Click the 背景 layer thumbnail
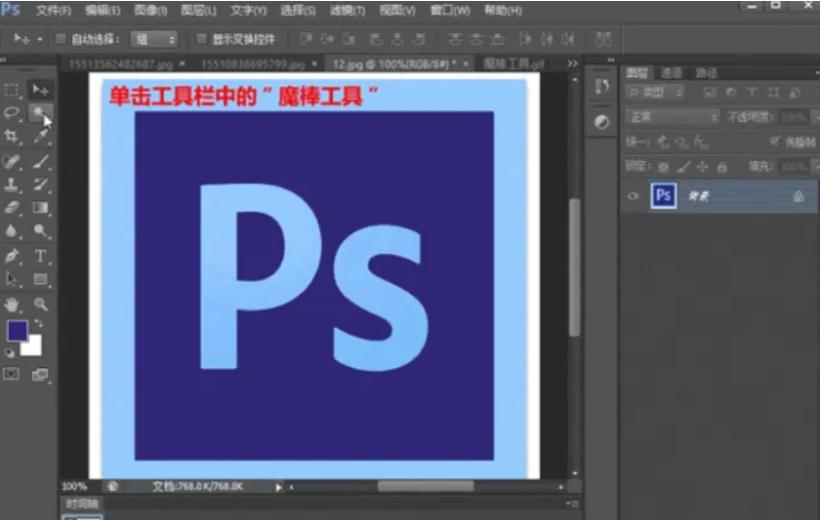This screenshot has width=820, height=520. click(x=663, y=196)
